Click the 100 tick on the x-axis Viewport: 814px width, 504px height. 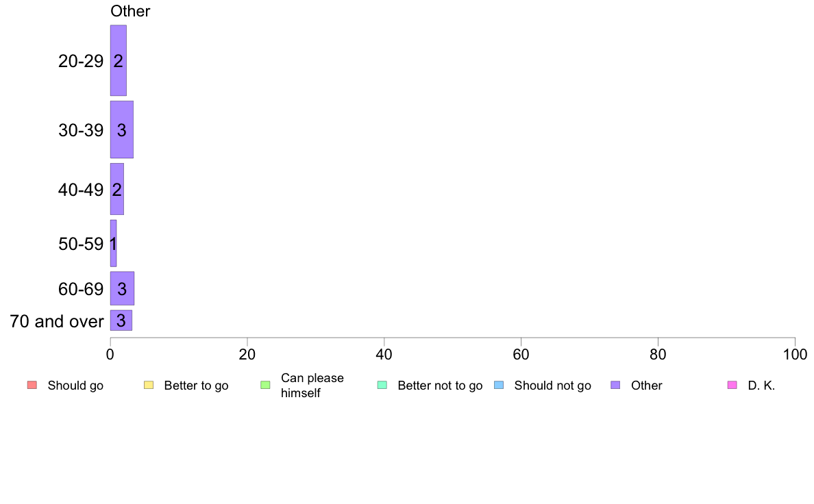795,355
